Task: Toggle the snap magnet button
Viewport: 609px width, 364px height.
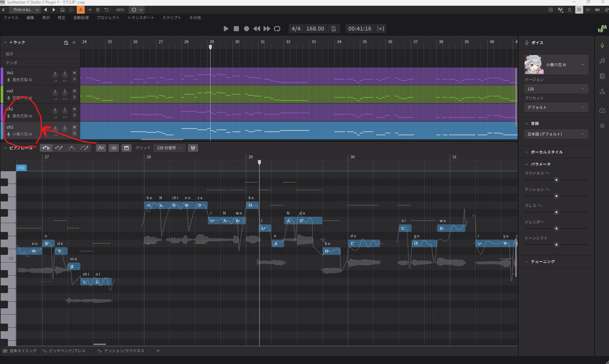Action: tap(193, 148)
